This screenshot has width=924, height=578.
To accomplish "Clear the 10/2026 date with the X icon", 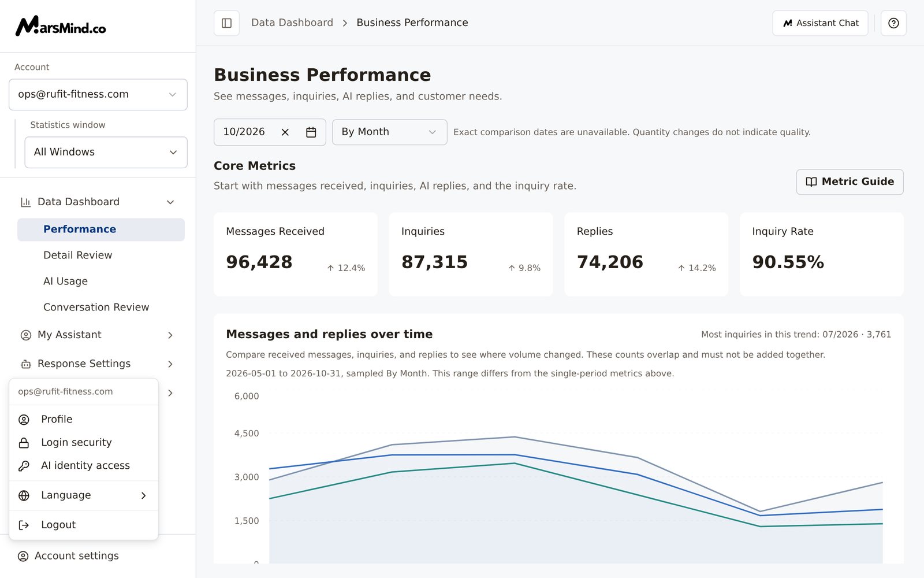I will click(285, 132).
